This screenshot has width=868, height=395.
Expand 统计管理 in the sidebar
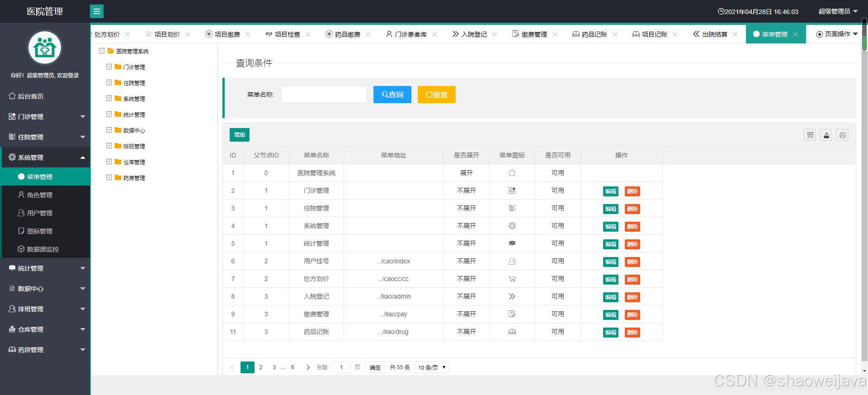point(45,268)
